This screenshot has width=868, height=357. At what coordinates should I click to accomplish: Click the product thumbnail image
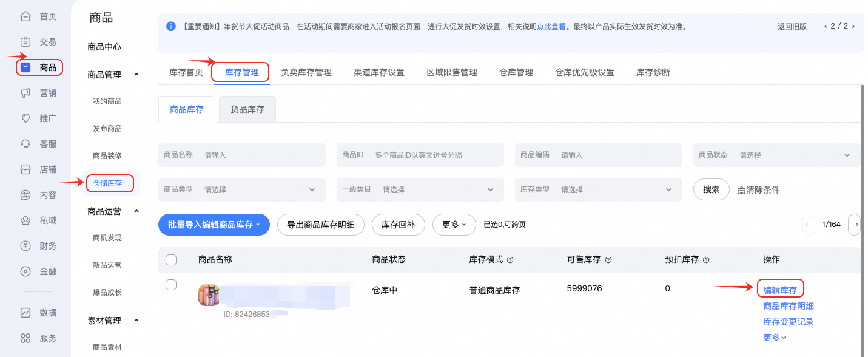click(209, 295)
